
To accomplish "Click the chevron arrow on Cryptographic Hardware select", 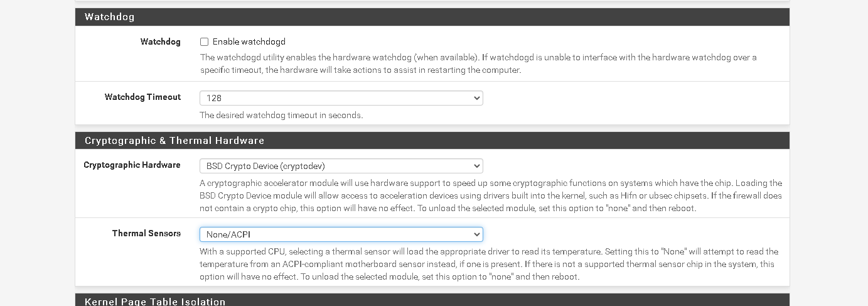I will pos(476,166).
